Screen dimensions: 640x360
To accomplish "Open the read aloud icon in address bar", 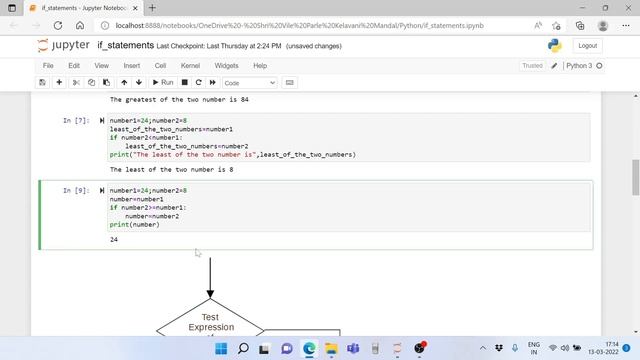I will (538, 25).
